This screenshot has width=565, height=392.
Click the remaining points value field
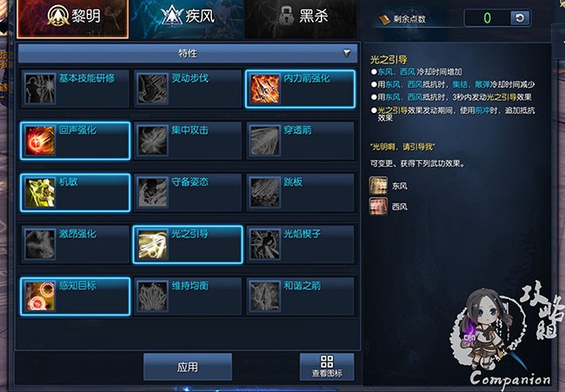point(488,18)
